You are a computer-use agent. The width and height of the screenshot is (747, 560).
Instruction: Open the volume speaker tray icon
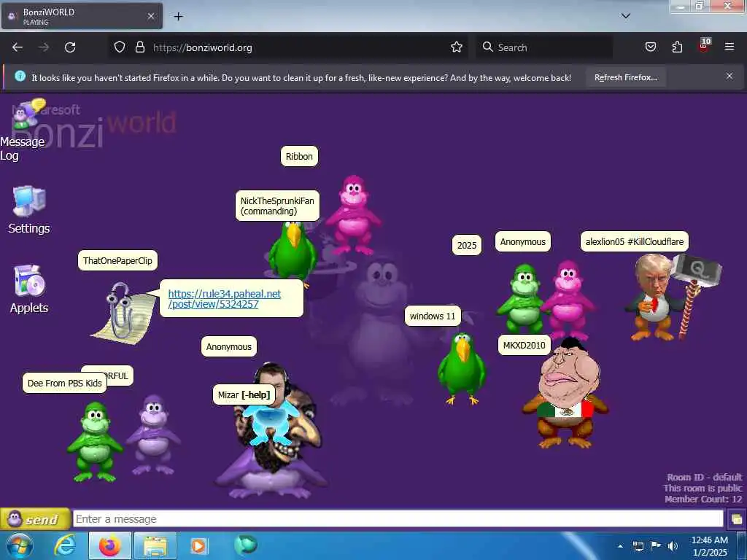coord(673,546)
